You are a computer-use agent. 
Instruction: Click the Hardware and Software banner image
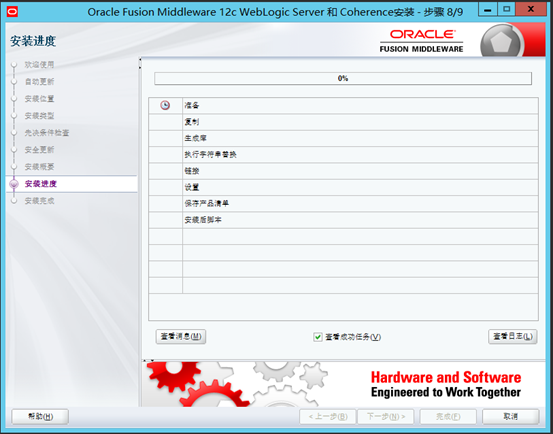point(344,384)
